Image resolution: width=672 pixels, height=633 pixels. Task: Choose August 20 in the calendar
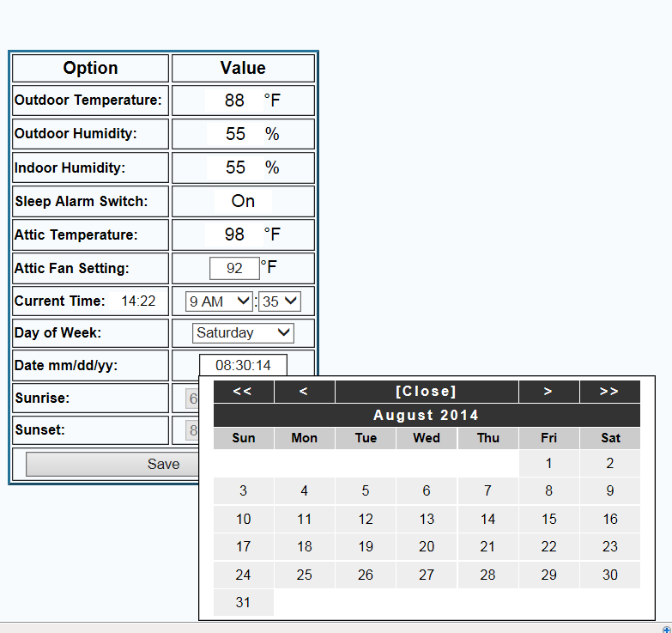(x=427, y=547)
